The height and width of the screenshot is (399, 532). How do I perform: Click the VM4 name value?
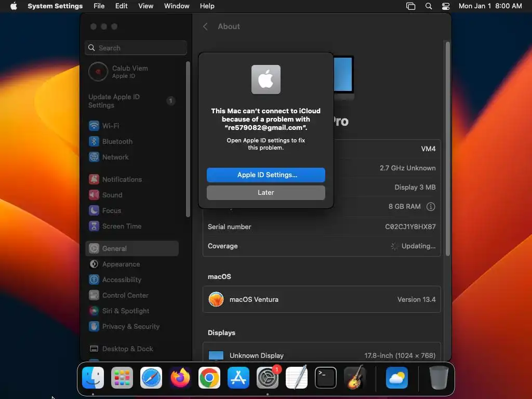click(428, 149)
